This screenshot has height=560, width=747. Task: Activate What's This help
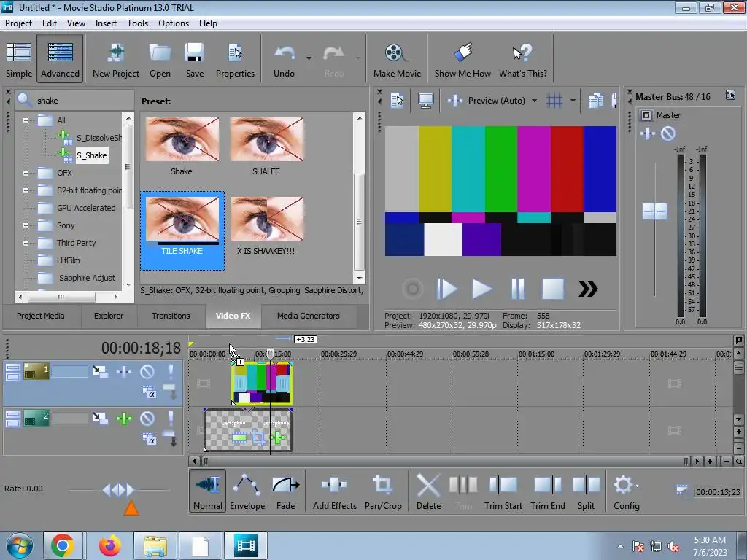pos(522,60)
